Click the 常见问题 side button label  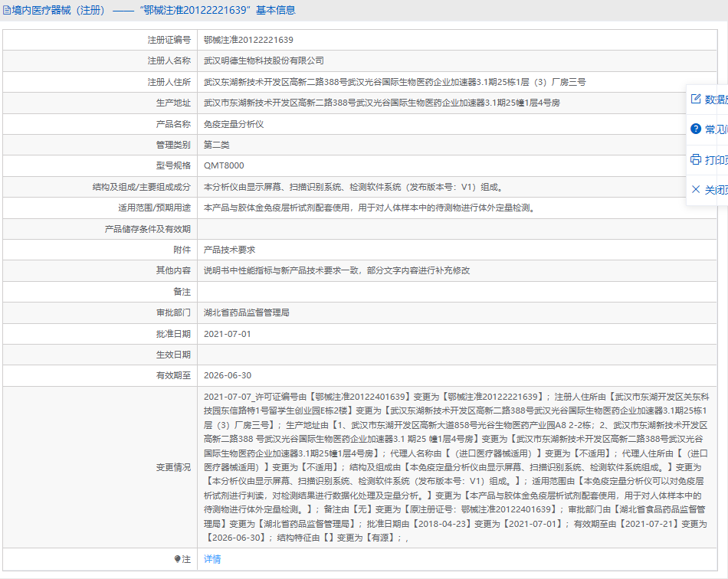[716, 129]
